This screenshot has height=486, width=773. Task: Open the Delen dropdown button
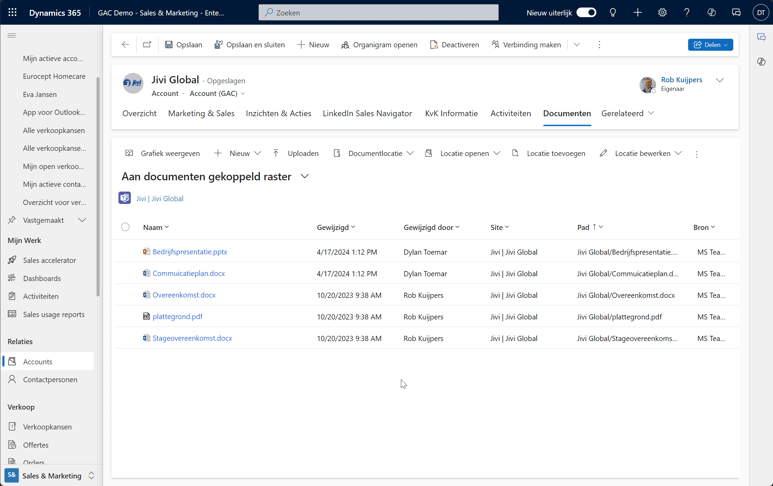710,44
